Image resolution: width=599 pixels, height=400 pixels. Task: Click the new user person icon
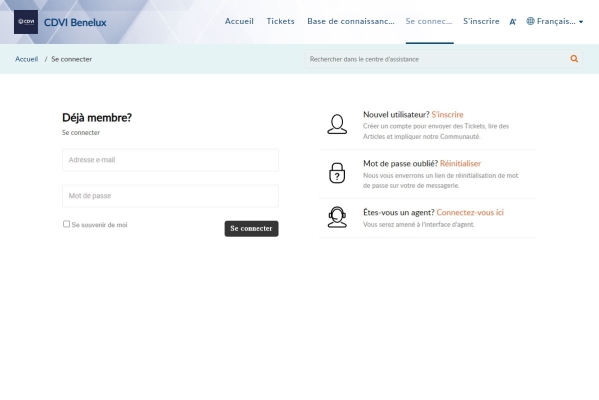tap(337, 124)
